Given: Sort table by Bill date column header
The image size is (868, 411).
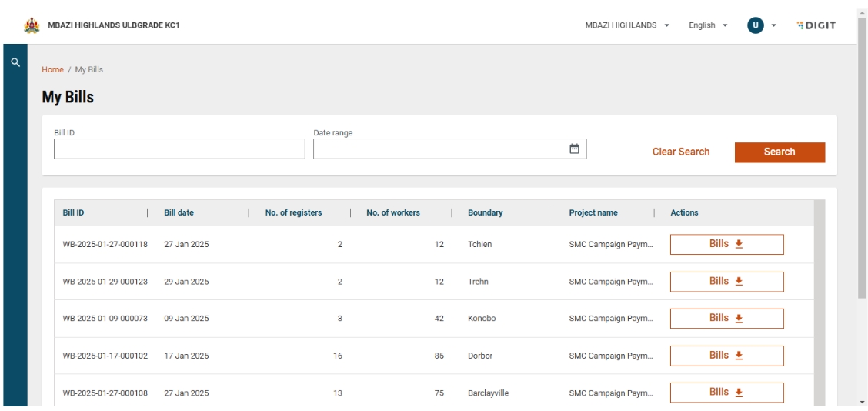Looking at the screenshot, I should [x=179, y=213].
